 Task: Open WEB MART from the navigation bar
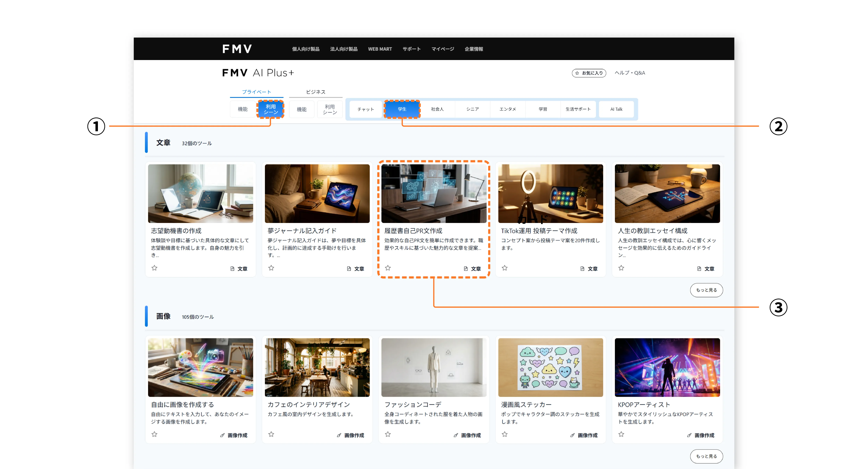pos(380,49)
